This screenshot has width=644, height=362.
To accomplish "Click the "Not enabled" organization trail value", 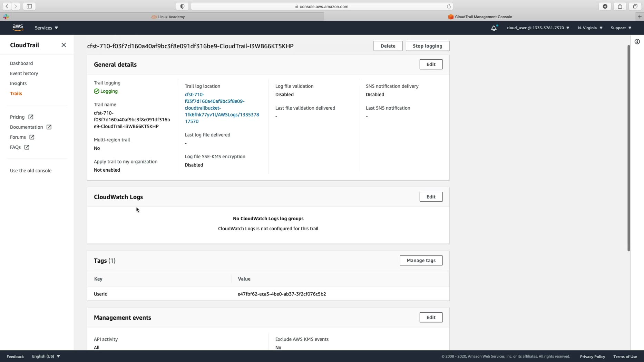I will pos(107,170).
